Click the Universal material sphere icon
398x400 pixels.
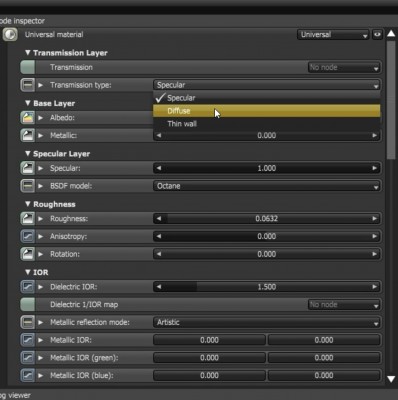point(10,34)
